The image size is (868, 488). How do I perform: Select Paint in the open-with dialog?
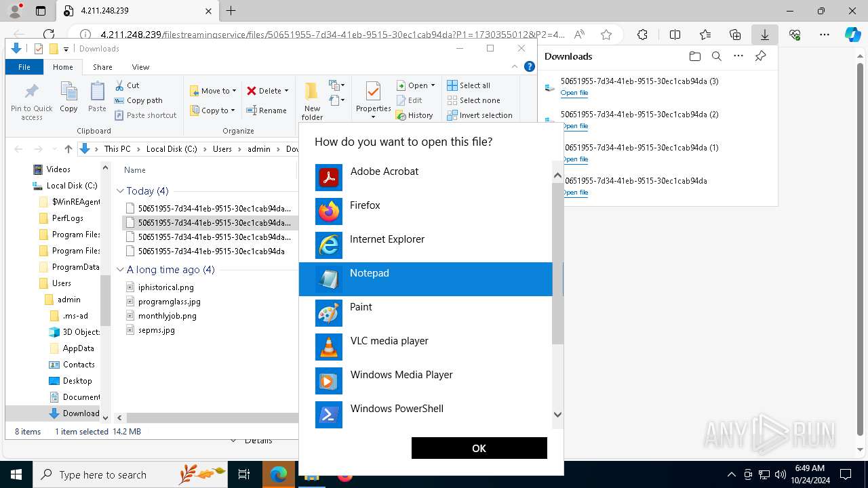tap(426, 313)
